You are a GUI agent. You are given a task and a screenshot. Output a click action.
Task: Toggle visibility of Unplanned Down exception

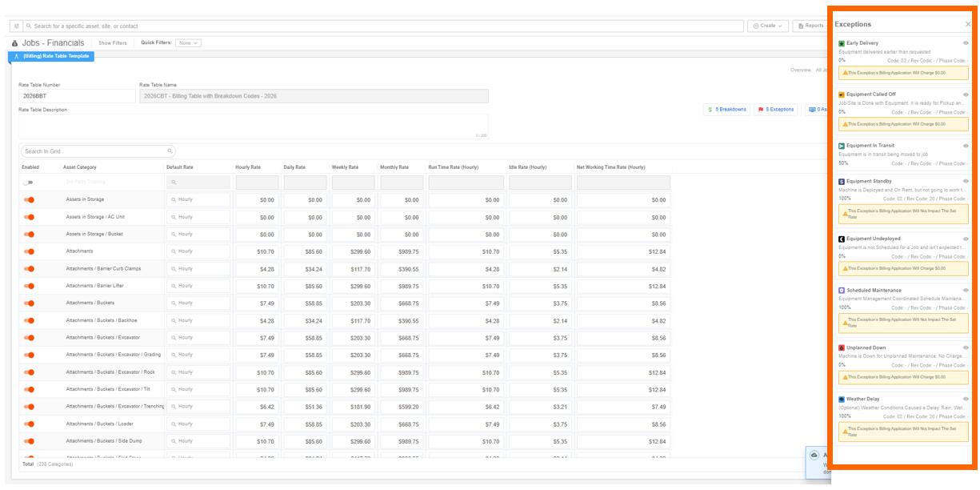(x=966, y=347)
